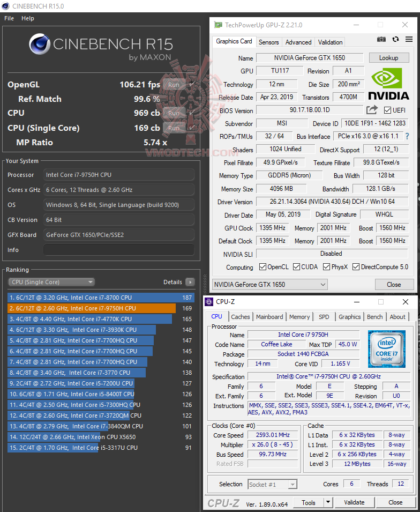Click the Ranking Details arrow button
The height and width of the screenshot is (512, 420).
190,282
